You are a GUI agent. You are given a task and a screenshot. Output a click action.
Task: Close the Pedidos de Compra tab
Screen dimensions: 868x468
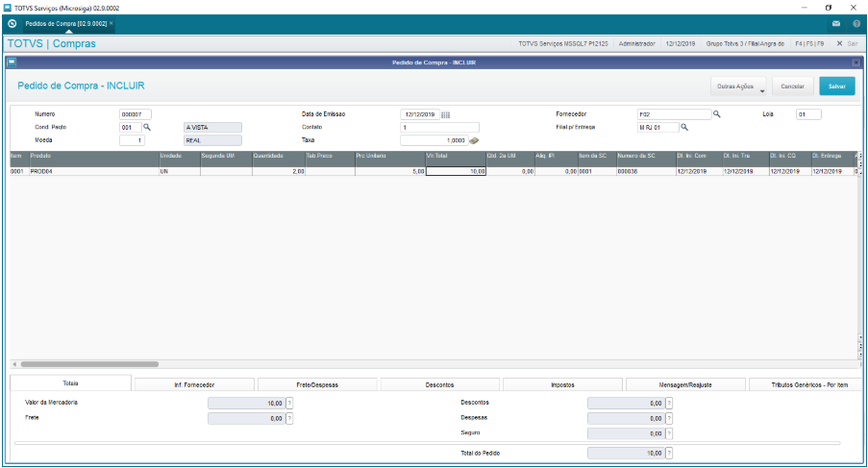(112, 23)
